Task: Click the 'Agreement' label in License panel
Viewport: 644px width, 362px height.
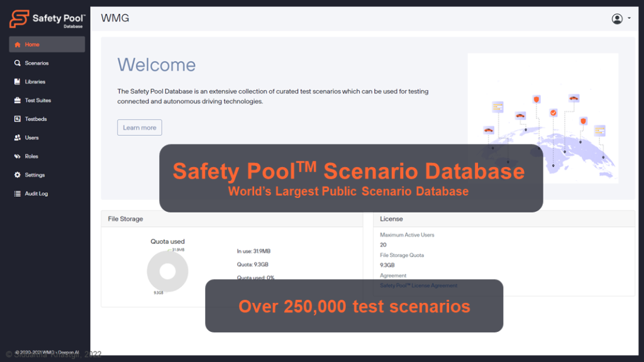Action: coord(393,276)
